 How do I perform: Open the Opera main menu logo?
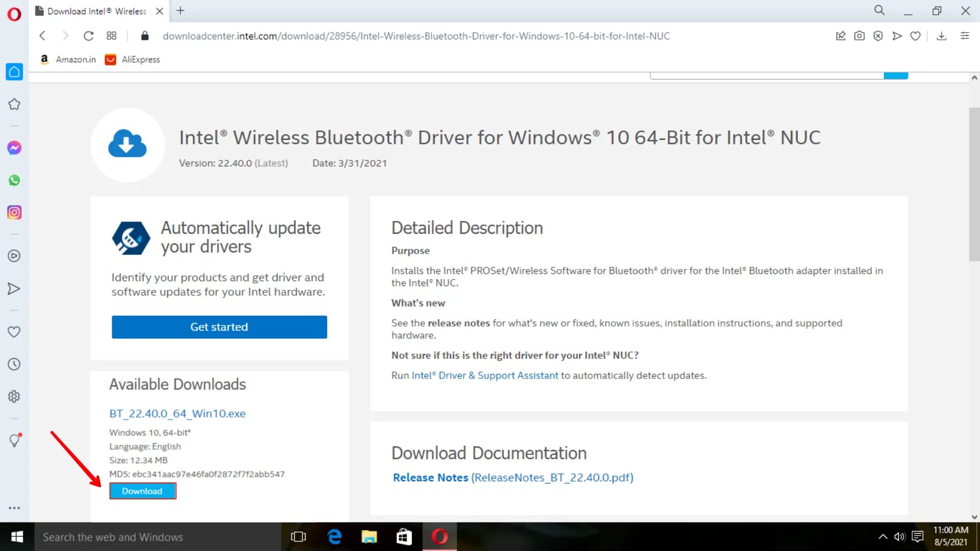pos(14,14)
